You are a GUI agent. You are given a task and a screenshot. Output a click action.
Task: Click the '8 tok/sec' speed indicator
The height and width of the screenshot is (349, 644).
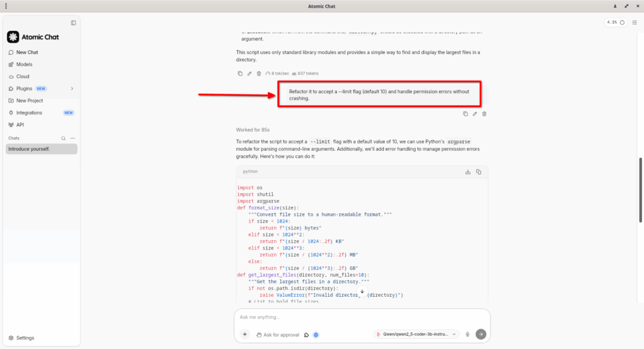coord(277,74)
